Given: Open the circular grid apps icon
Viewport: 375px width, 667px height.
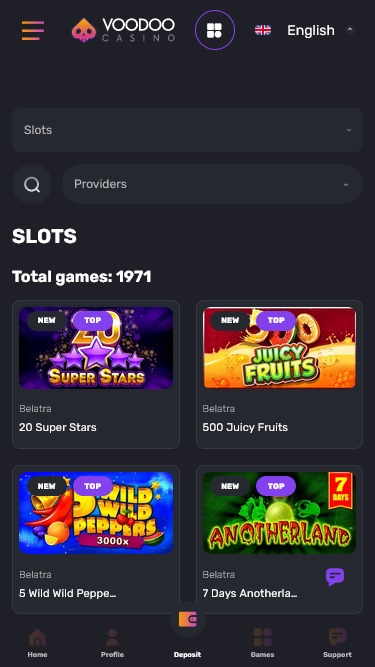Looking at the screenshot, I should point(215,30).
